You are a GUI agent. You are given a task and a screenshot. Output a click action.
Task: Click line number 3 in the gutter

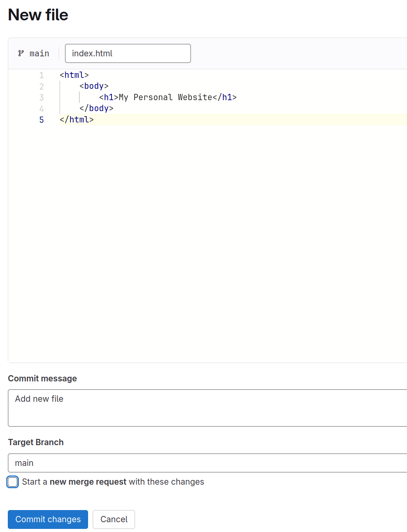pos(41,97)
